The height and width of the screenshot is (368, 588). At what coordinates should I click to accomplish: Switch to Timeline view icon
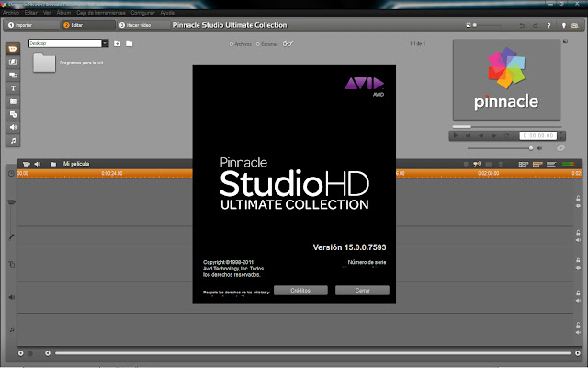[x=537, y=164]
